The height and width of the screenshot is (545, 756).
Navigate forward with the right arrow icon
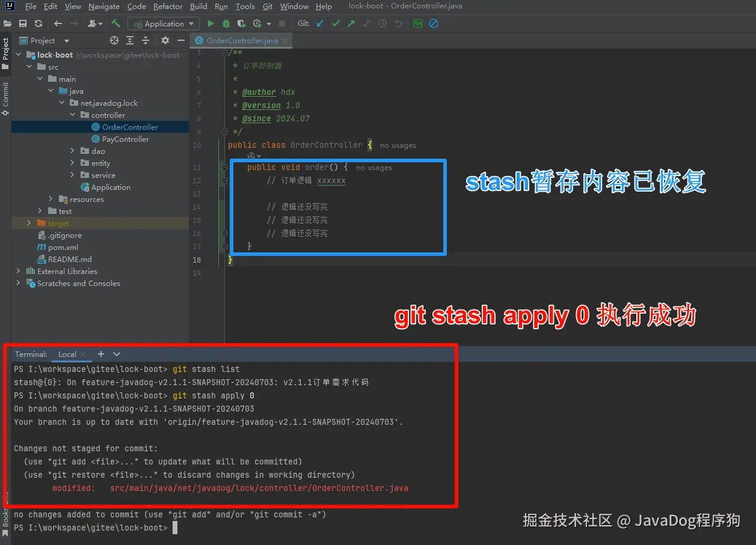74,23
